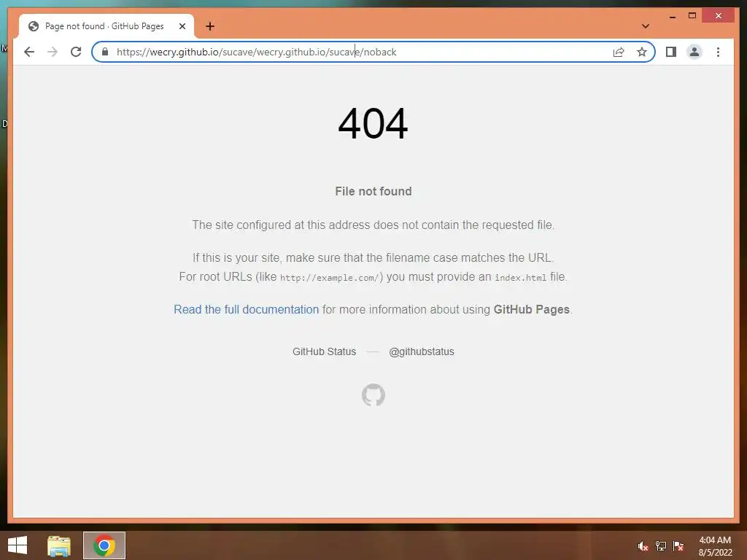Open the network tray icon
Viewport: 747px width, 560px height.
pyautogui.click(x=661, y=546)
